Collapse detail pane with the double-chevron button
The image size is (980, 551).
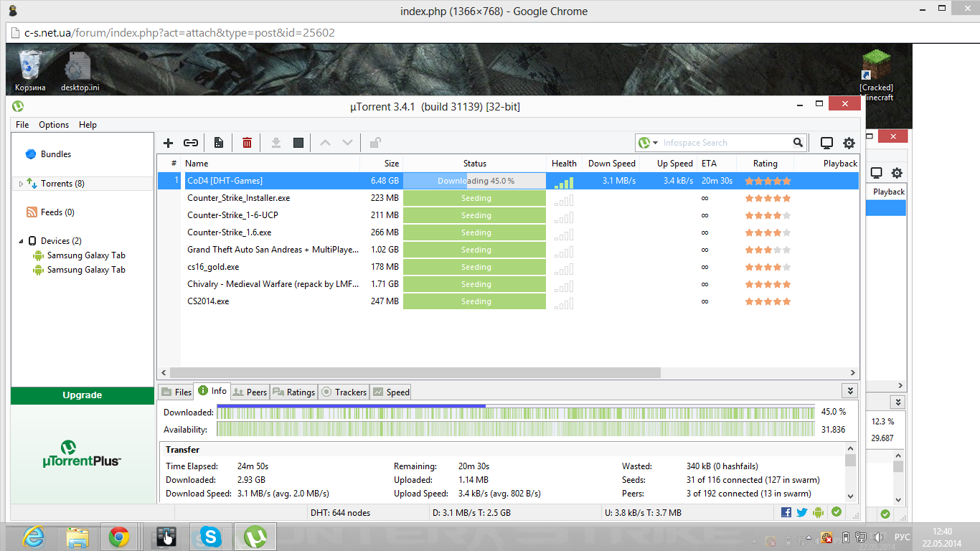(850, 391)
